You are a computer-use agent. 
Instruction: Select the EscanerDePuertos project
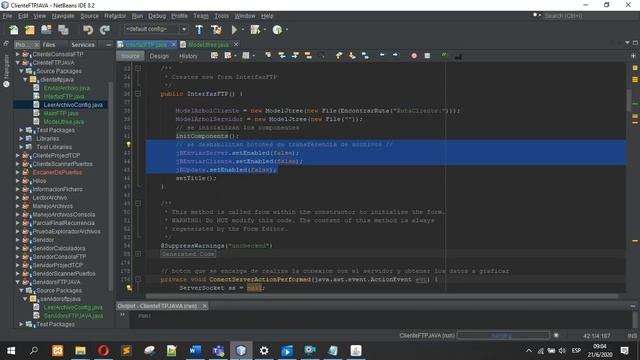pyautogui.click(x=57, y=172)
